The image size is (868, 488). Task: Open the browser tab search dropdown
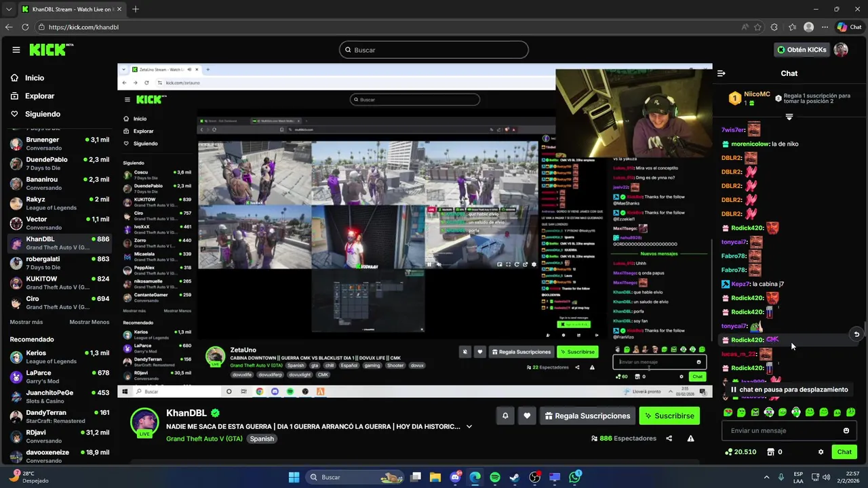9,9
